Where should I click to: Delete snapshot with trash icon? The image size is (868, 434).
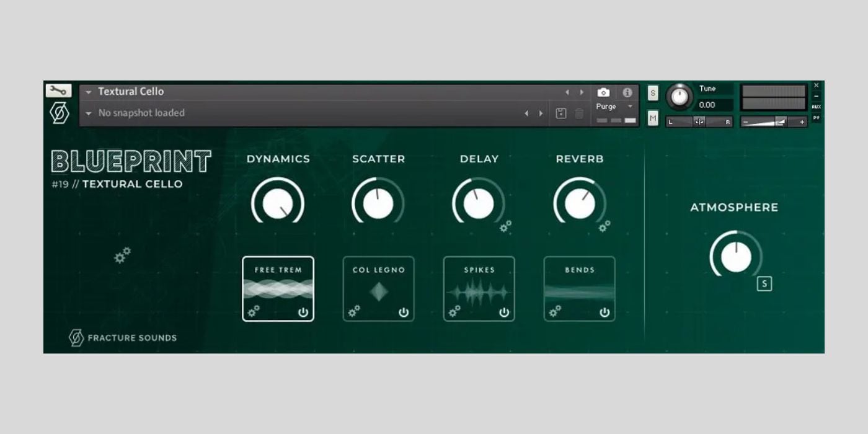coord(578,113)
